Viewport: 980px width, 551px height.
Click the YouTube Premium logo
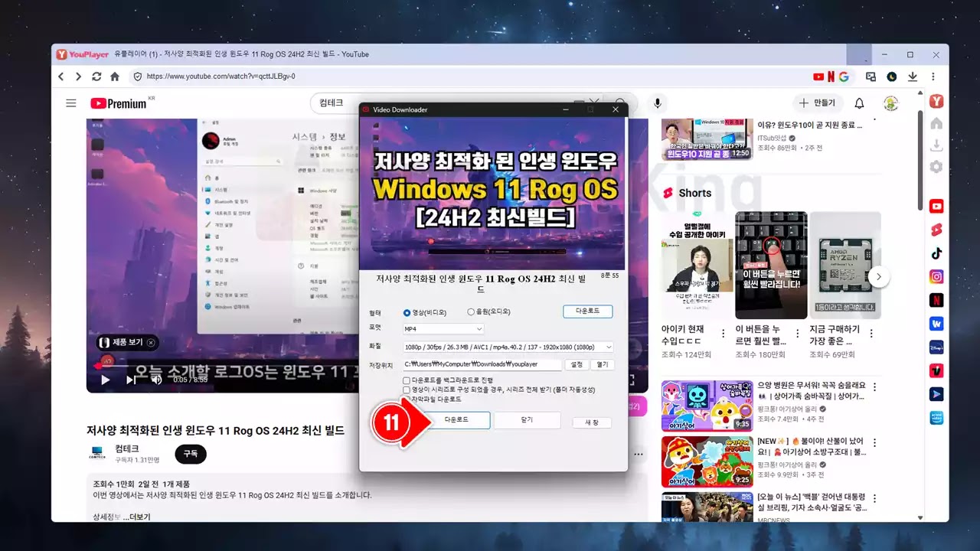click(x=119, y=103)
